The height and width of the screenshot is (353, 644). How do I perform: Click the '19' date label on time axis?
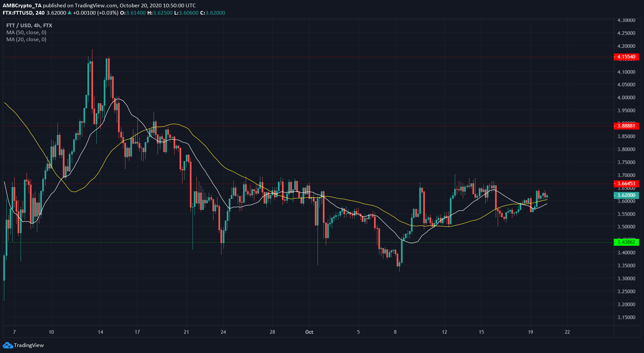[x=530, y=332]
